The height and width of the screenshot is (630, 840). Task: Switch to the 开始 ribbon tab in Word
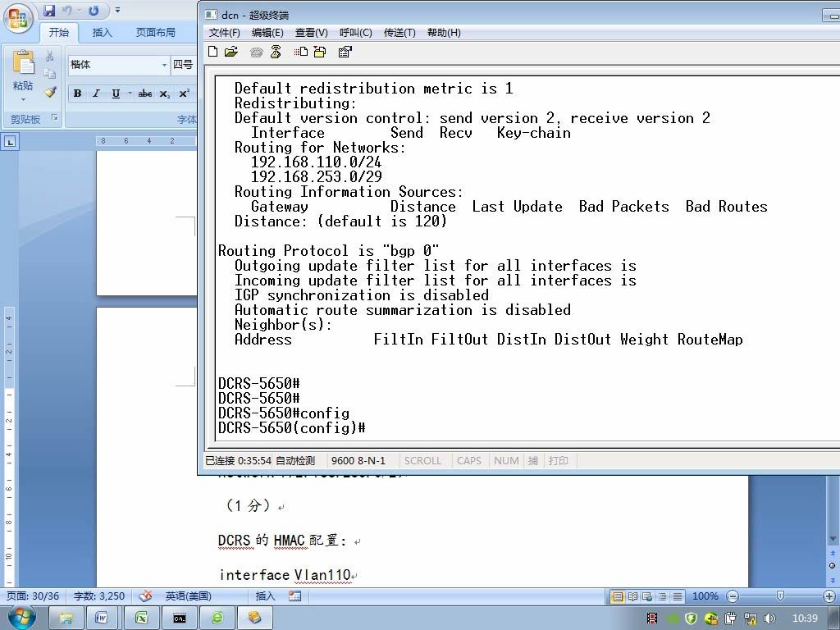pyautogui.click(x=59, y=32)
